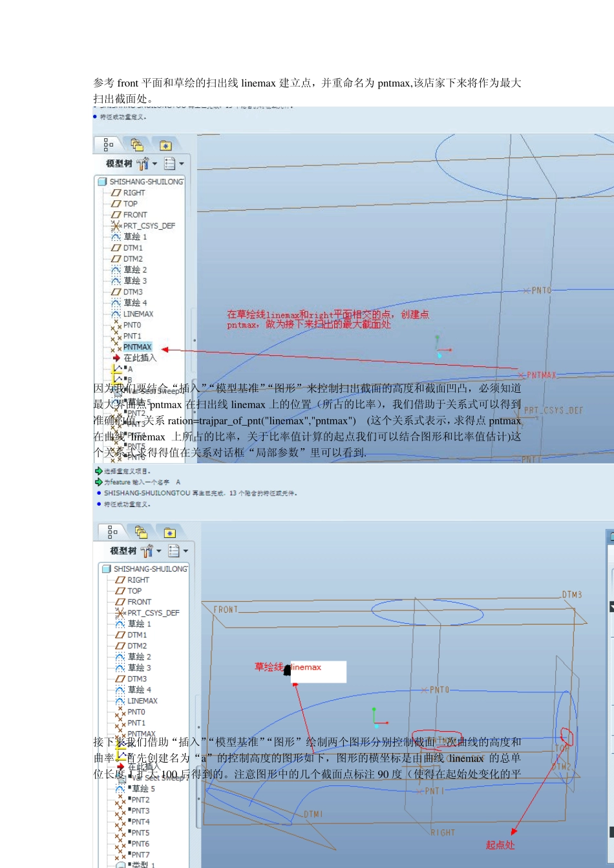The image size is (614, 868).
Task: Select LINEMAX sketch in lower model tree
Action: point(142,701)
